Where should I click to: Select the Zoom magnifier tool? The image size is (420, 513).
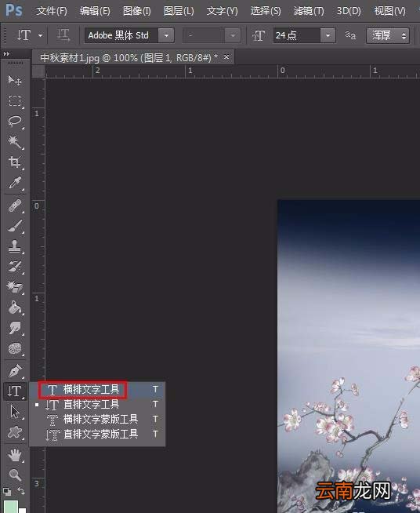tap(15, 475)
